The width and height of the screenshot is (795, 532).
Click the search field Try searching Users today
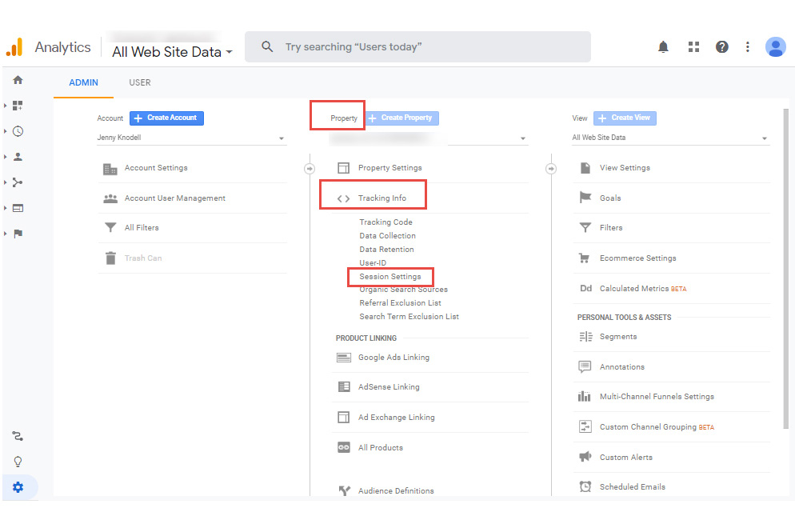[417, 46]
